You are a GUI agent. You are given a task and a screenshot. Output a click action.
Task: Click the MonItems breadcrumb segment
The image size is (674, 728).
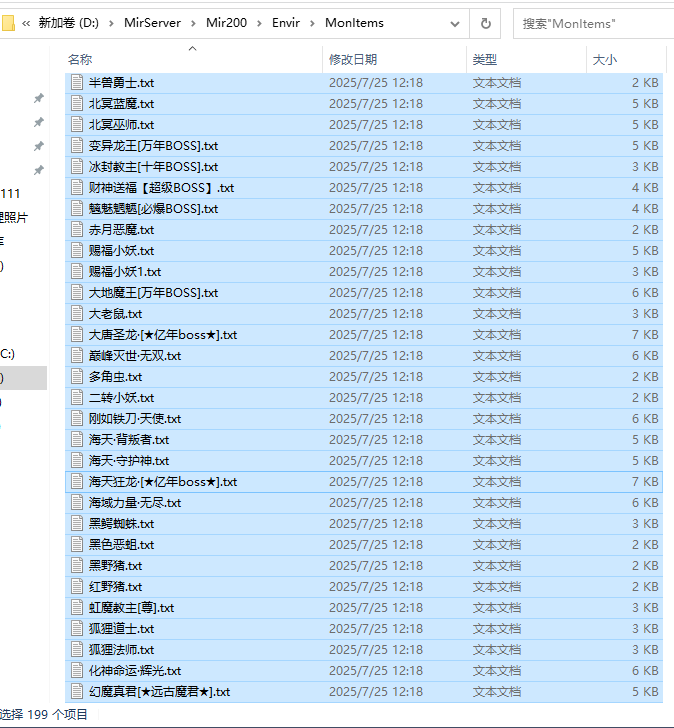click(x=354, y=23)
